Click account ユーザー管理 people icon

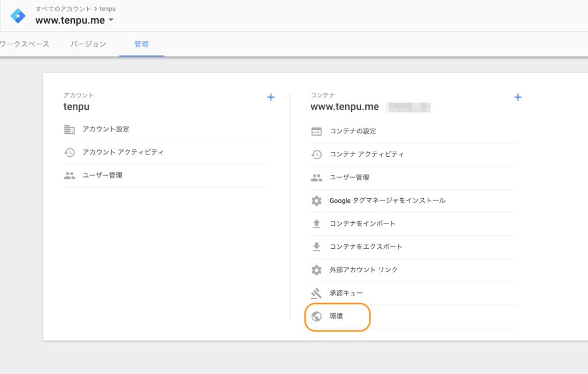point(69,176)
